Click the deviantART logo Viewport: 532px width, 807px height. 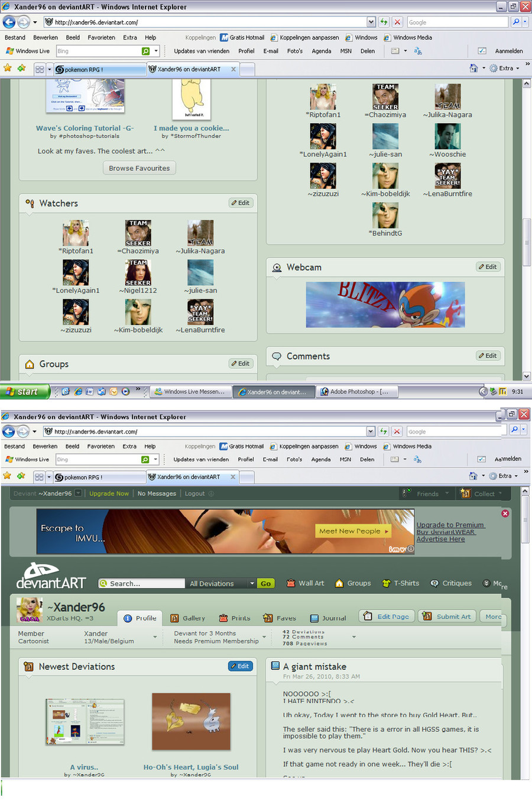pos(51,576)
